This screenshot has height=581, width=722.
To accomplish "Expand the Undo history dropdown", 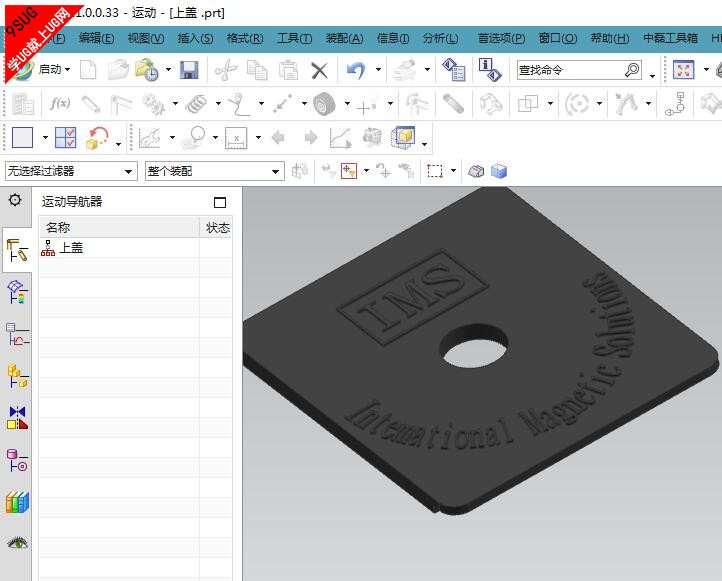I will (378, 70).
